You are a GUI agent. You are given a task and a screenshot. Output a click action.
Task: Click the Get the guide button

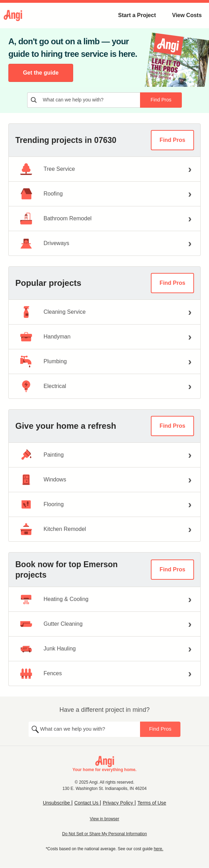[41, 73]
